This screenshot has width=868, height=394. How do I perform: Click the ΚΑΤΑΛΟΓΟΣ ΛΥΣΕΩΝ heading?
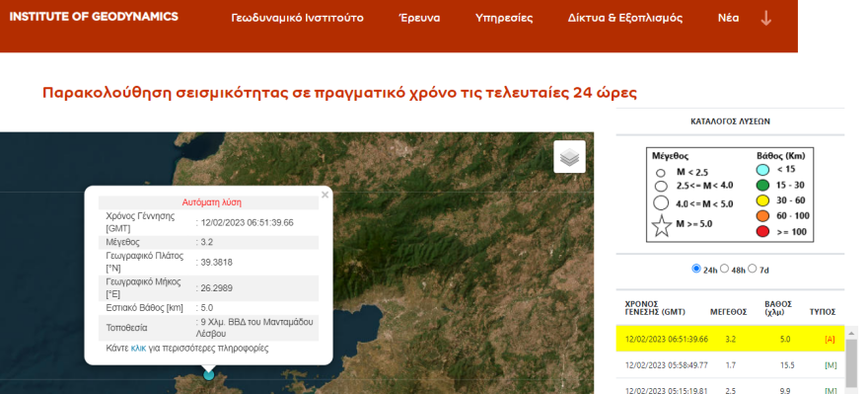[x=730, y=121]
